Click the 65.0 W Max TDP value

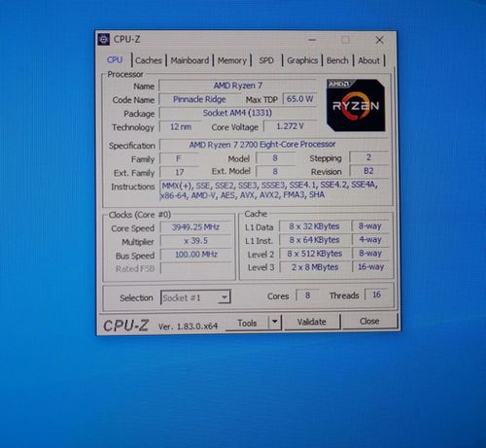[299, 99]
